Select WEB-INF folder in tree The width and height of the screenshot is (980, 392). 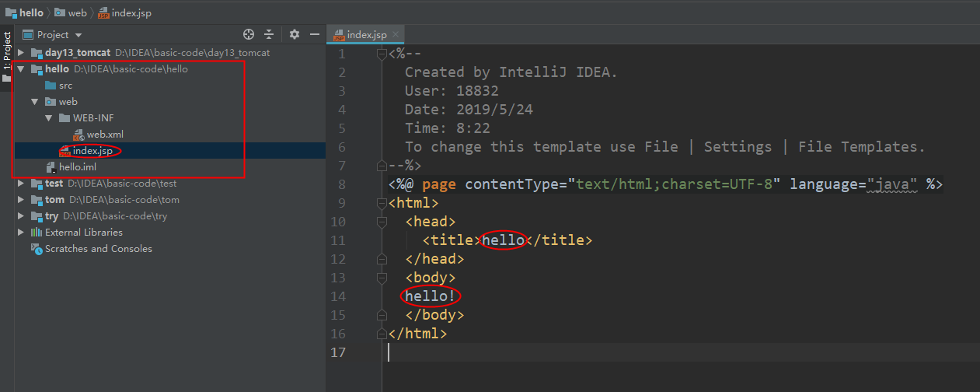(x=93, y=118)
